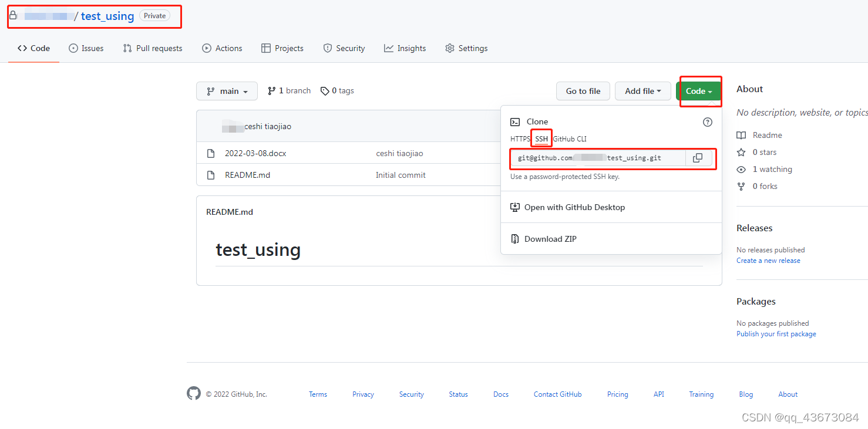Open the latest commit message ceshi tiaojiao
Image resolution: width=868 pixels, height=429 pixels.
coord(268,126)
